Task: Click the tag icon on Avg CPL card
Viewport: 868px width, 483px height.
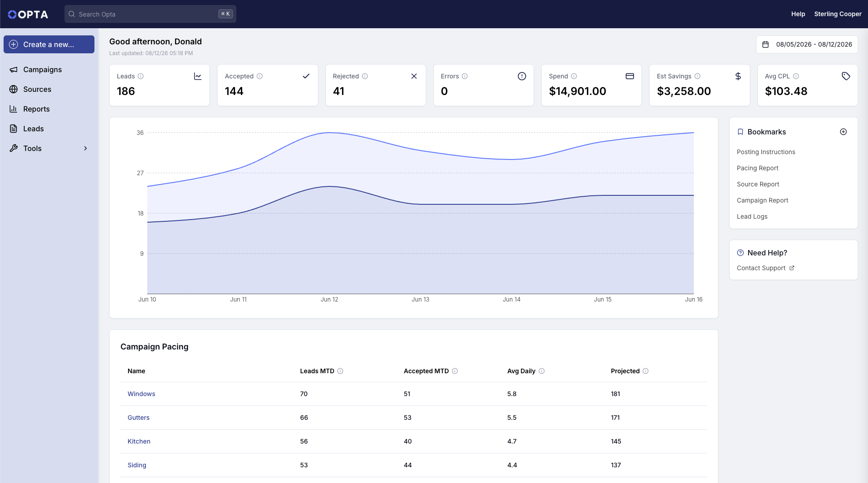Action: pos(846,76)
